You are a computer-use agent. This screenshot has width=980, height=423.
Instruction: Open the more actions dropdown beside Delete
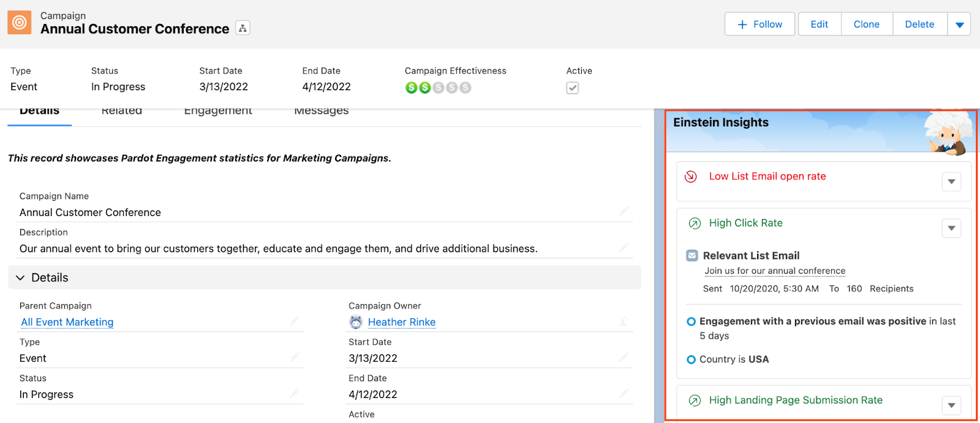(959, 24)
